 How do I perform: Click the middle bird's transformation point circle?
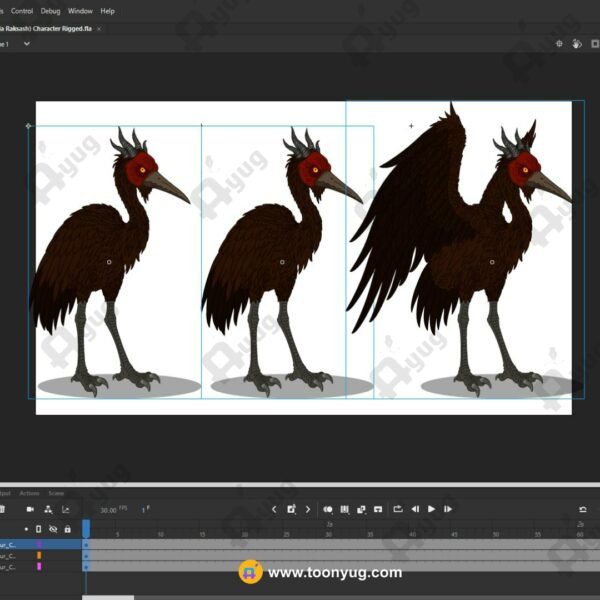click(282, 262)
